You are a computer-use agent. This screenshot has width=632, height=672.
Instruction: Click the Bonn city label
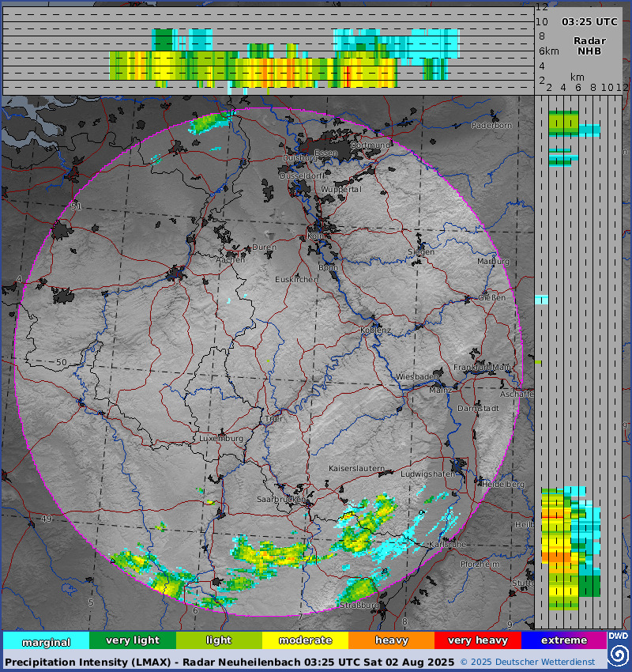328,267
